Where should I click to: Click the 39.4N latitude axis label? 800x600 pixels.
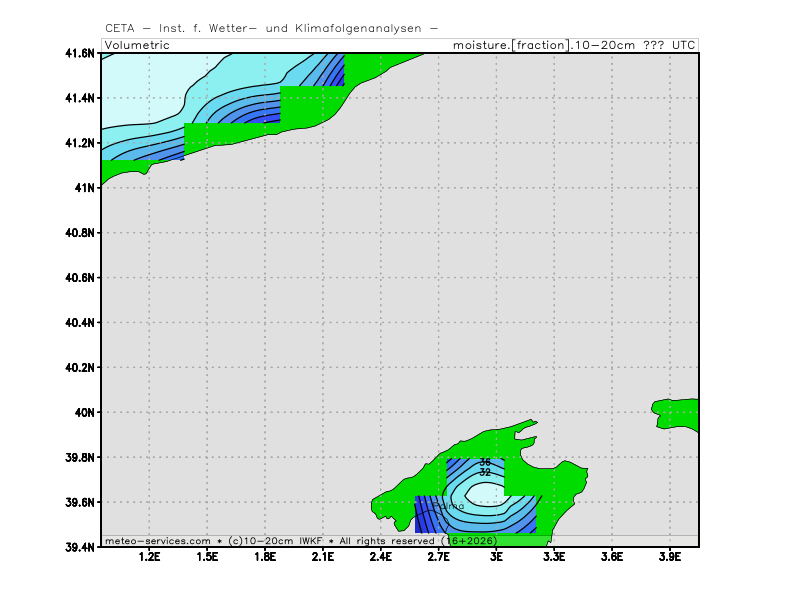[x=78, y=547]
